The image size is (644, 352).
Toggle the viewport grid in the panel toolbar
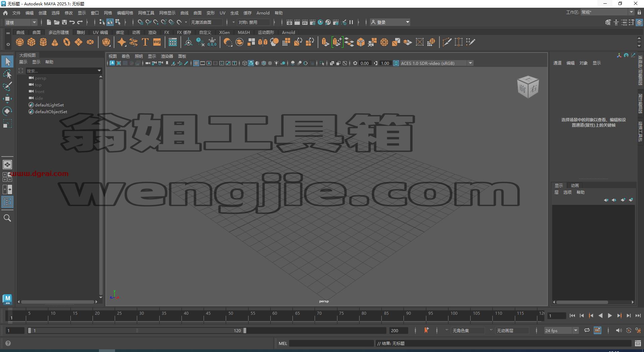pos(196,63)
